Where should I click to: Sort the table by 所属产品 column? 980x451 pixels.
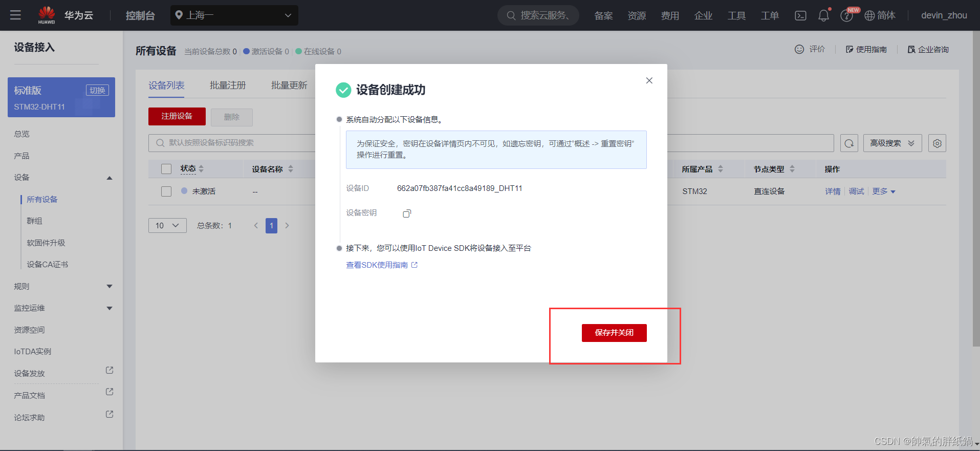pyautogui.click(x=721, y=169)
